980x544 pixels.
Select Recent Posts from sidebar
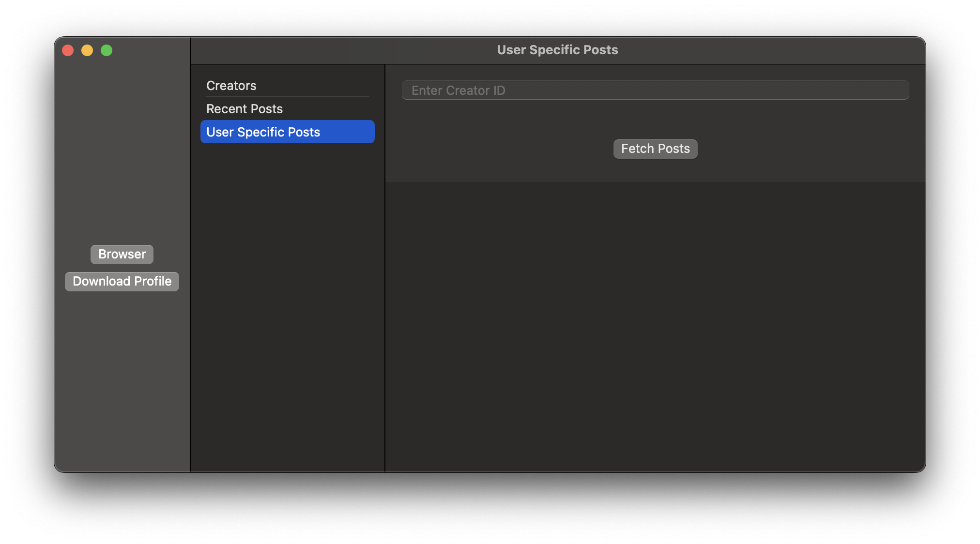pyautogui.click(x=245, y=108)
